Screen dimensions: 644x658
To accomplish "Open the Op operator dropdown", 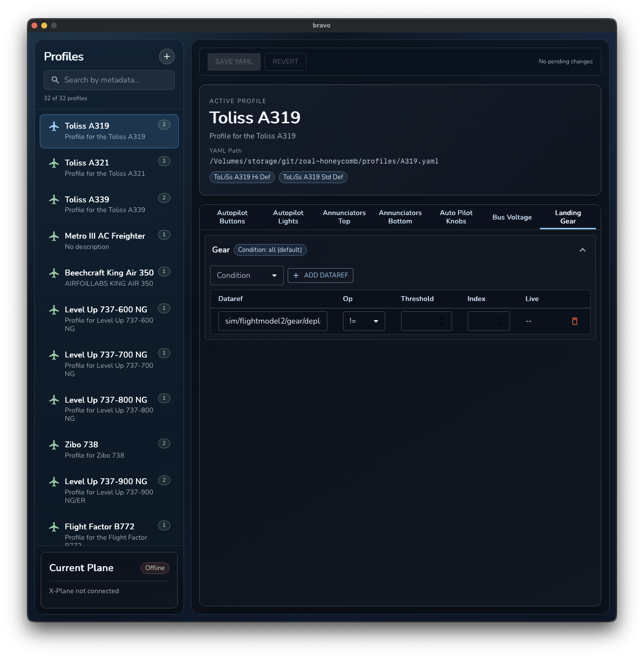I will 364,321.
